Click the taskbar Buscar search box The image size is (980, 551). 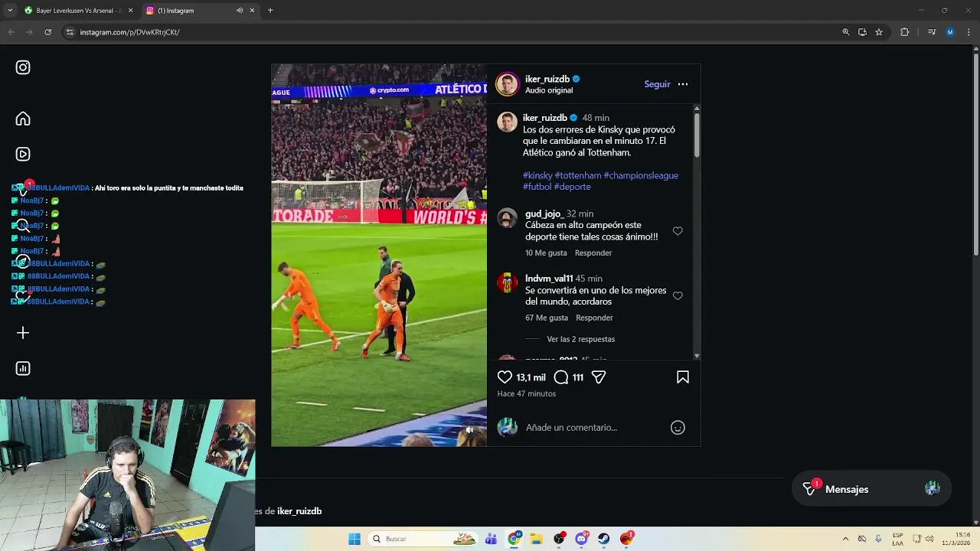point(423,539)
